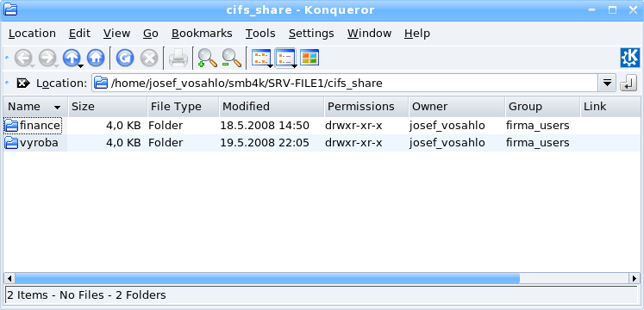Viewport: 644px width, 310px height.
Task: Open the Help menu
Action: 417,34
